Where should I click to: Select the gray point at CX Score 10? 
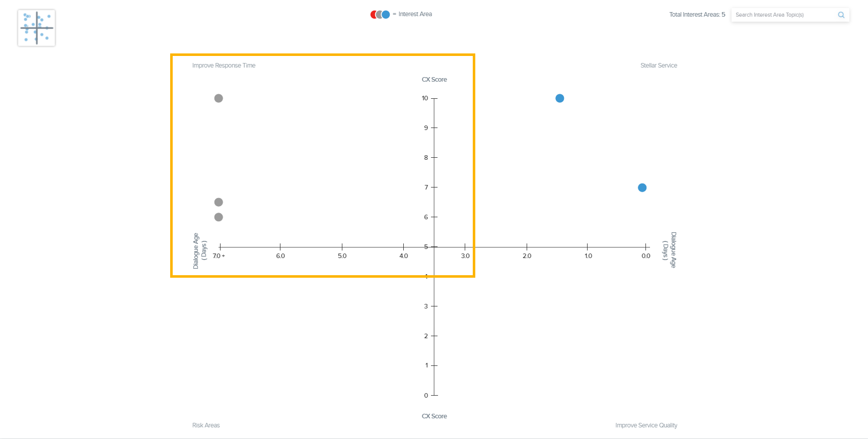[219, 98]
